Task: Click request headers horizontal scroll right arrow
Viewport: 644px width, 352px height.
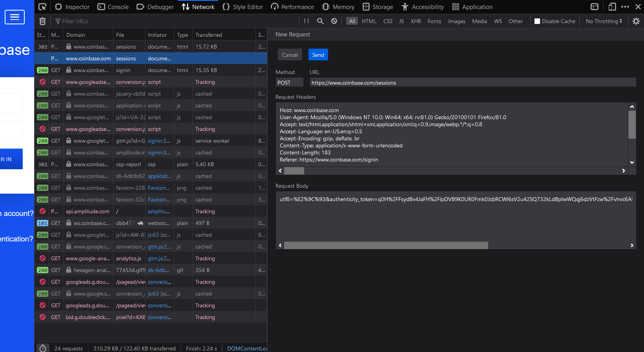Action: [624, 171]
